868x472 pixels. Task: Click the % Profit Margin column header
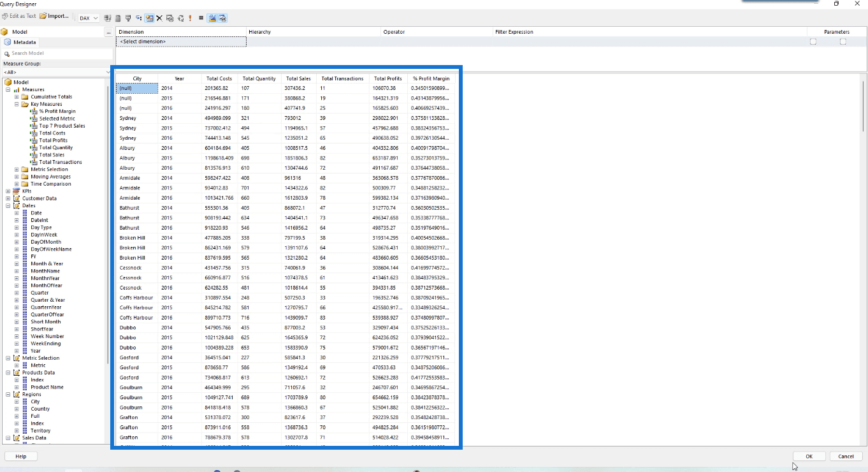[431, 78]
